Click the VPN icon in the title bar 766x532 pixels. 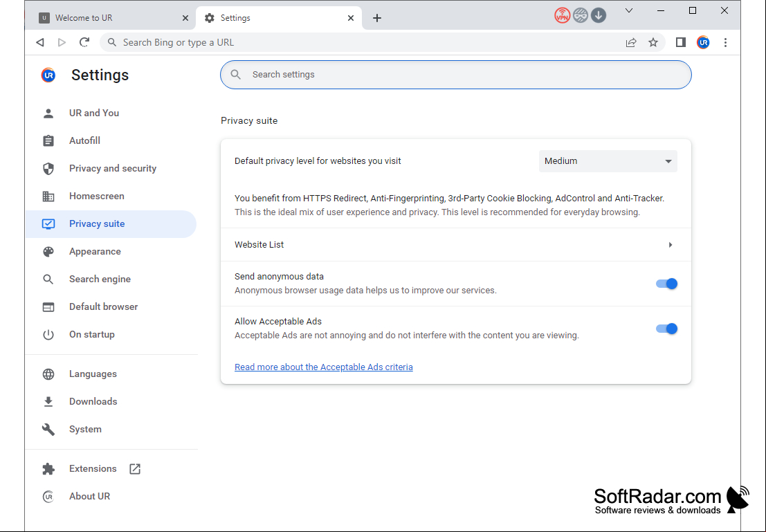click(563, 16)
